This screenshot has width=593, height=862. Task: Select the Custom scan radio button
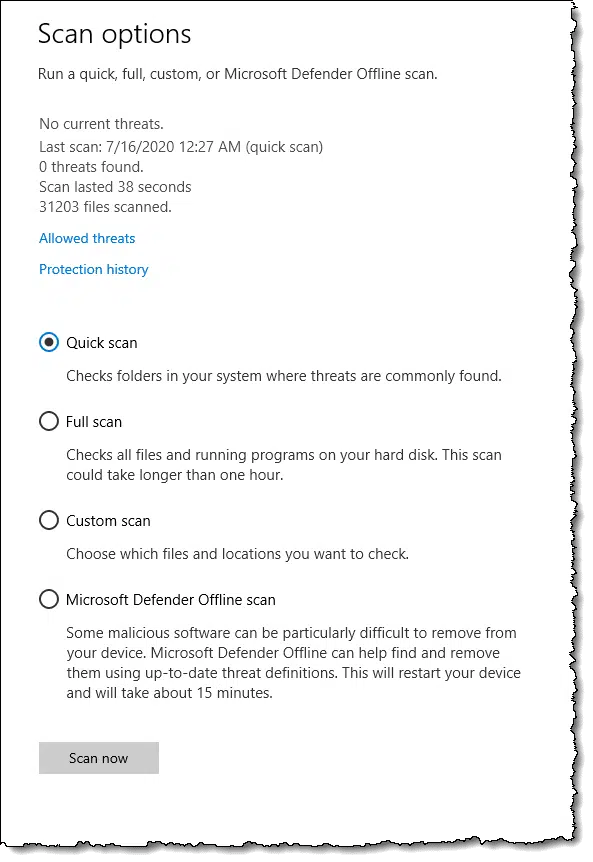pos(49,521)
